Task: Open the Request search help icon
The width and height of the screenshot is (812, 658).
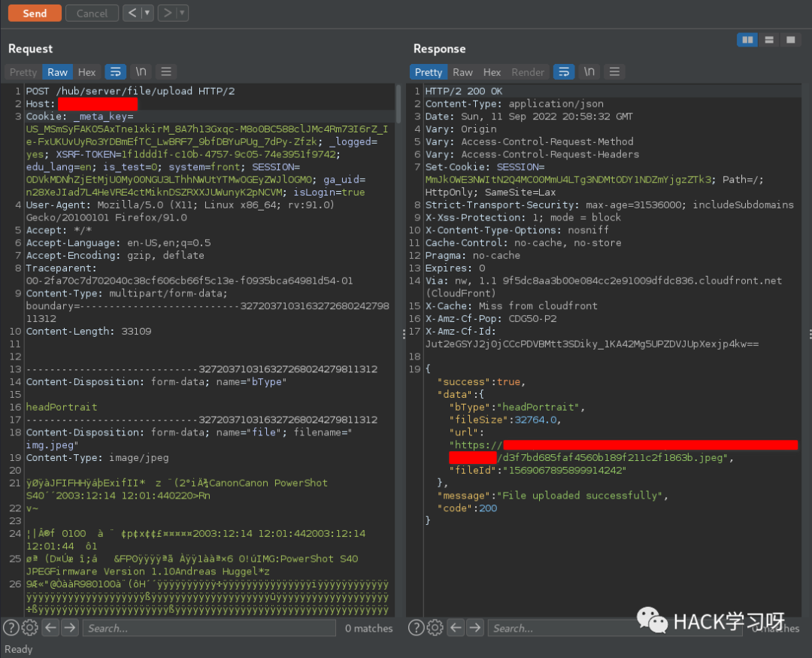Action: pos(11,628)
